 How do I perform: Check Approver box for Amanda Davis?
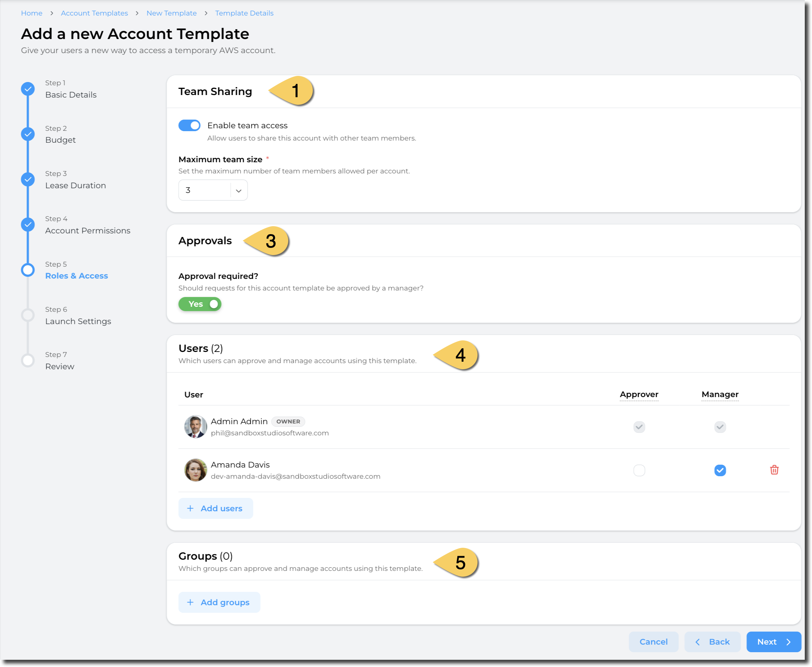(639, 470)
